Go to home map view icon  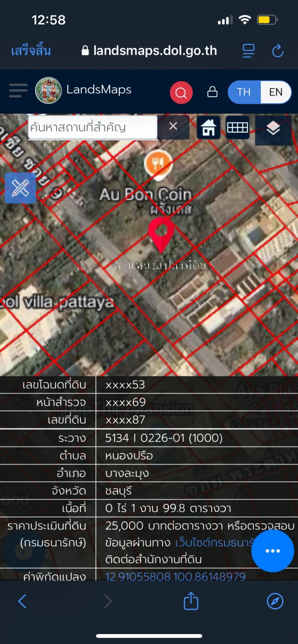point(209,128)
